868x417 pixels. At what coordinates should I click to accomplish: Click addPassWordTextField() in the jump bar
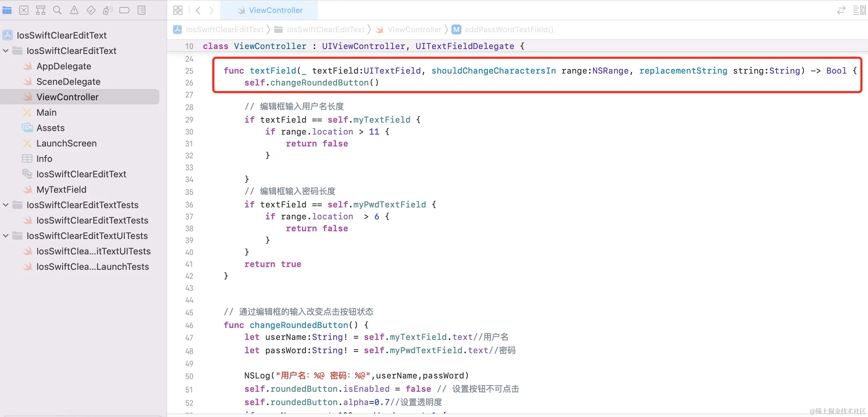[509, 29]
